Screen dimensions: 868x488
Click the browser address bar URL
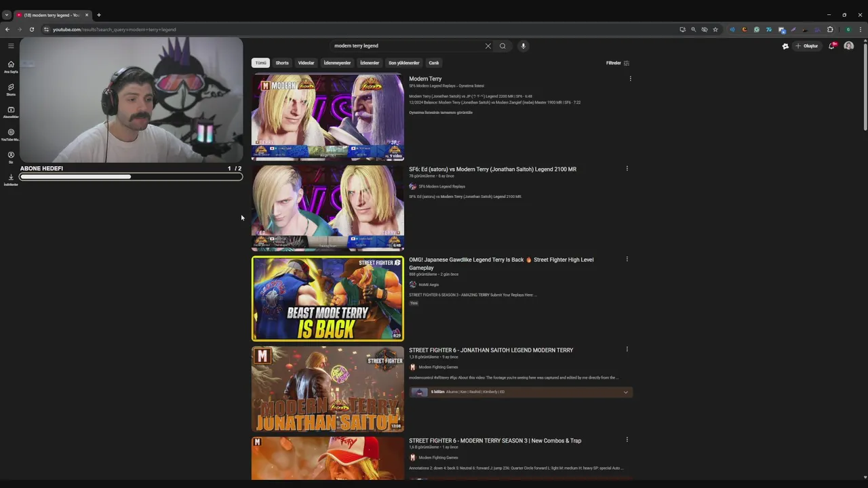114,29
